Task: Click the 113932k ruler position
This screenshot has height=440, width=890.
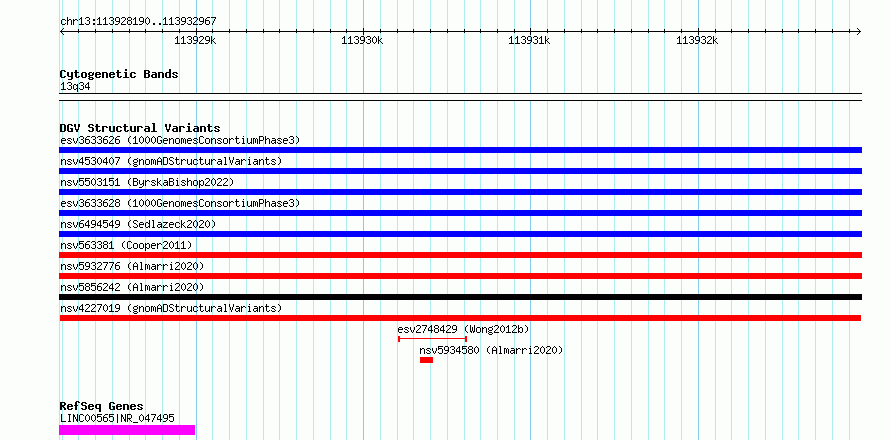Action: tap(697, 40)
